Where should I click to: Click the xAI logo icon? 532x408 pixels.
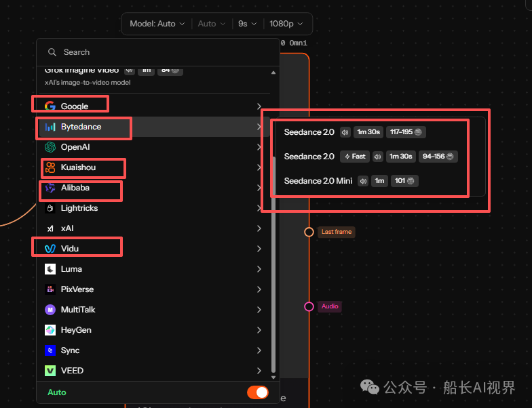50,228
